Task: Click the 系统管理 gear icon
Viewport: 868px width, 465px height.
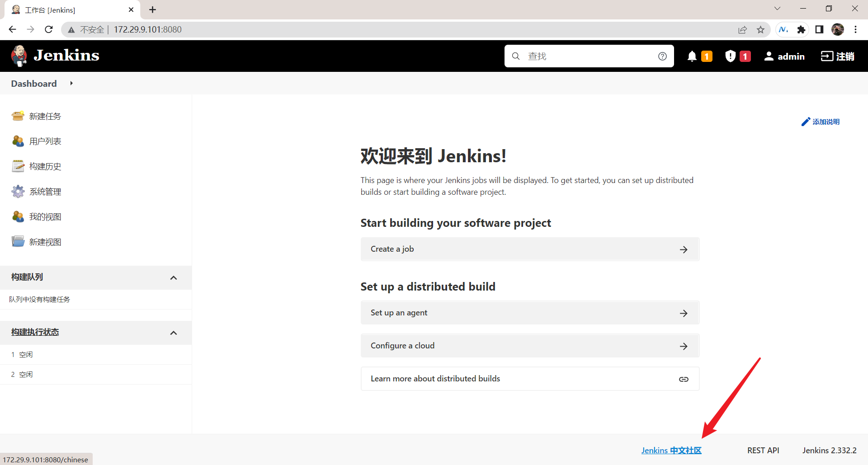Action: pyautogui.click(x=18, y=192)
